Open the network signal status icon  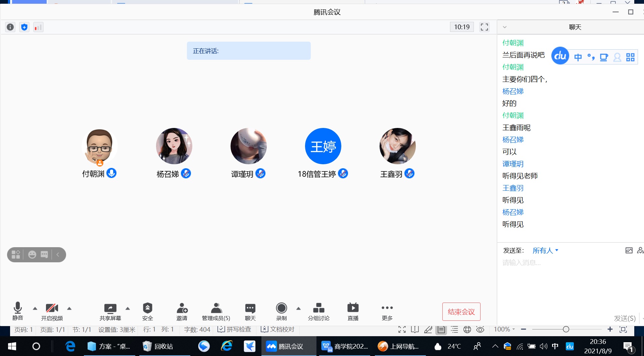[x=38, y=27]
